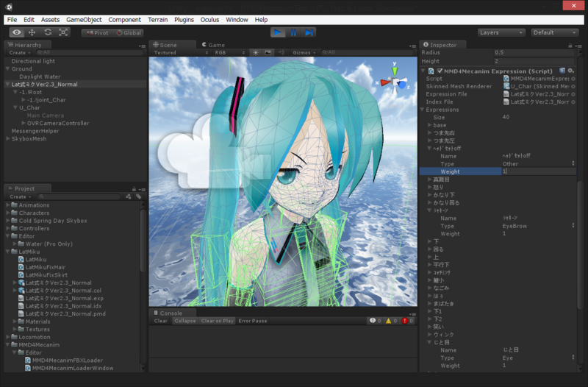Open the component help book icon
588x387 pixels.
562,71
